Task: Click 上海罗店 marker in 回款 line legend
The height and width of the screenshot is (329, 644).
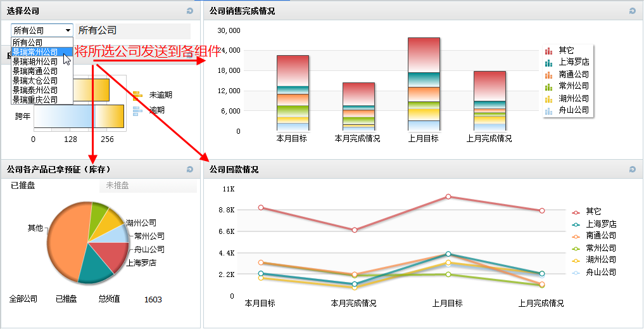Action: [576, 224]
